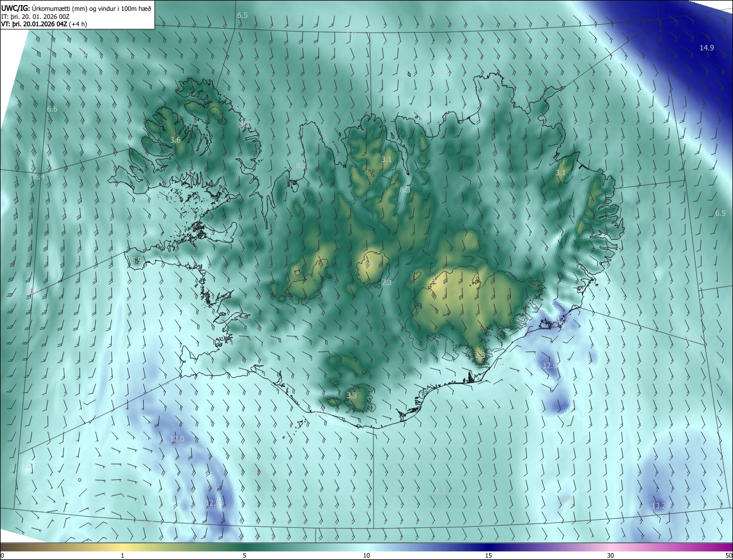The image size is (733, 560).
Task: Click the 12.9 value label
Action: point(550,365)
